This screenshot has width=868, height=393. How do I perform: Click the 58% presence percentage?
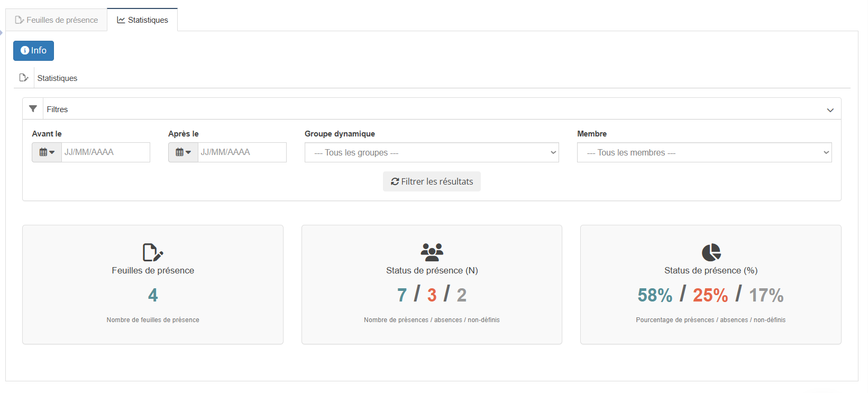[655, 295]
